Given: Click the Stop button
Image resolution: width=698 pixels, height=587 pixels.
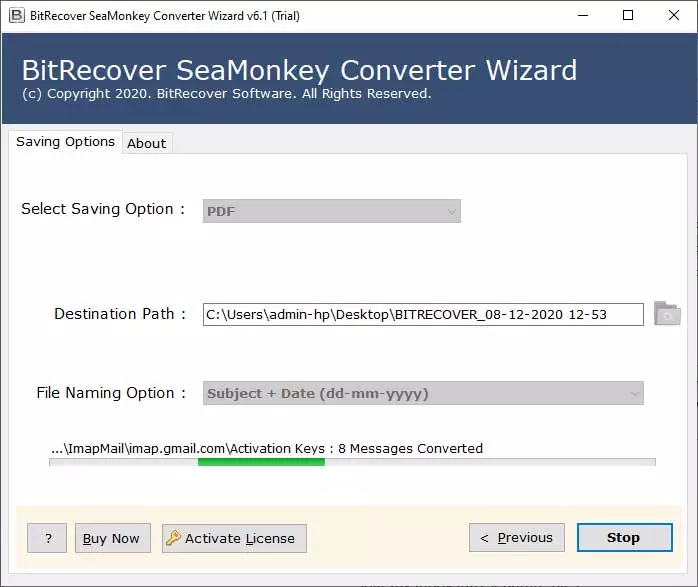Looking at the screenshot, I should 625,538.
